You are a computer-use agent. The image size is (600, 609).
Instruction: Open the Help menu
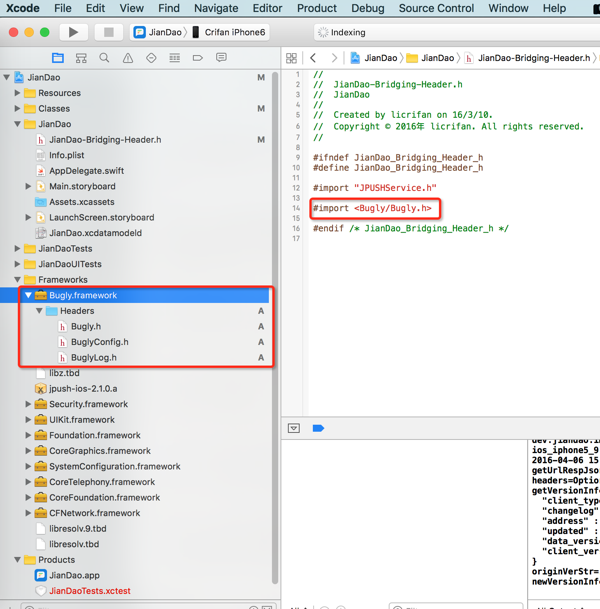tap(554, 8)
